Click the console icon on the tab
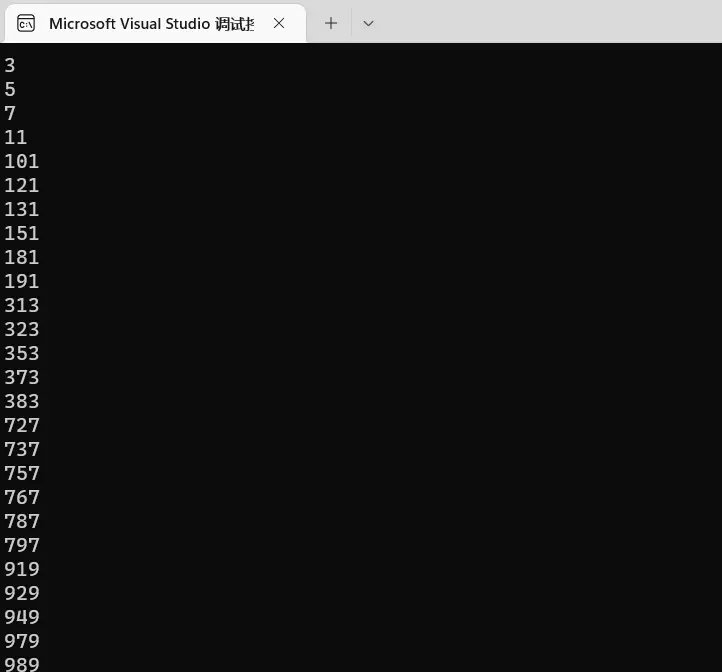This screenshot has height=672, width=722. [x=27, y=23]
